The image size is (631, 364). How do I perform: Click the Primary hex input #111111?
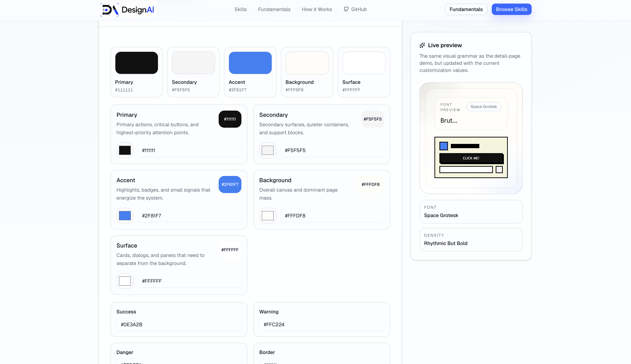(x=189, y=150)
